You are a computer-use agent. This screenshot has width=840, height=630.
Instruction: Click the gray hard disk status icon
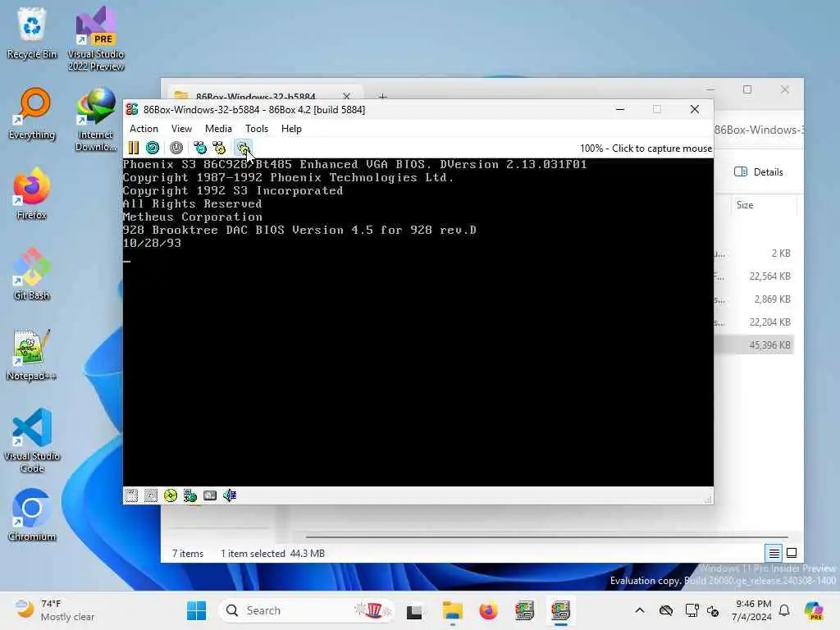210,495
